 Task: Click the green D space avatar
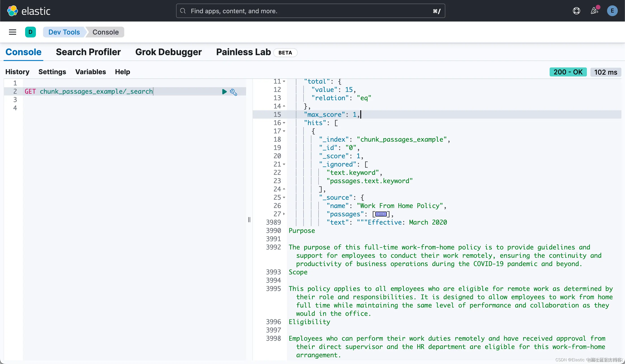click(x=30, y=32)
